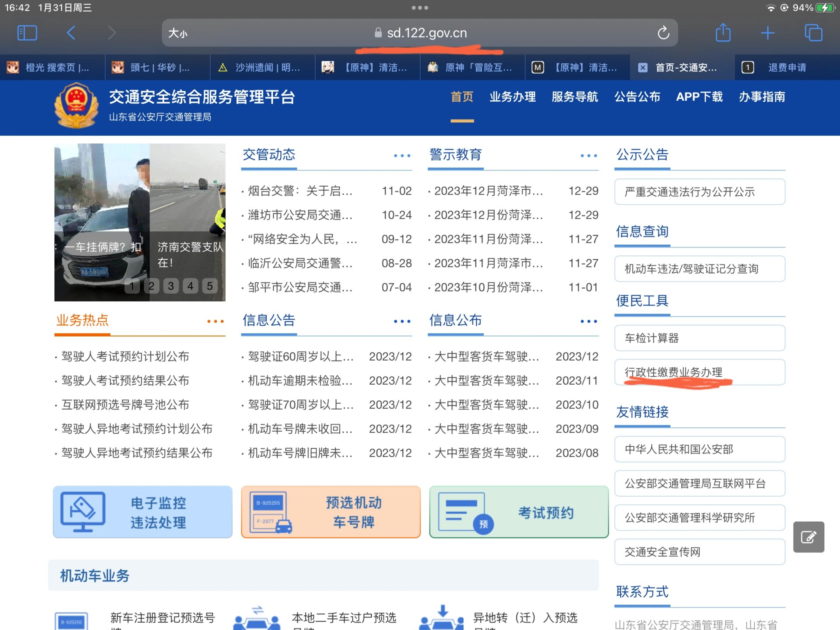Viewport: 840px width, 630px height.
Task: Open 电子监控违法处理 tile
Action: click(x=143, y=512)
